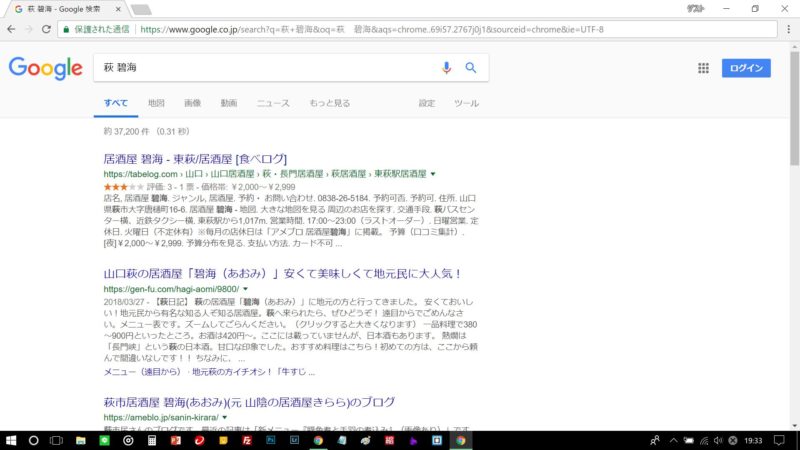The image size is (800, 450).
Task: Expand the gen-fu.com URL dropdown arrow
Action: pos(245,289)
